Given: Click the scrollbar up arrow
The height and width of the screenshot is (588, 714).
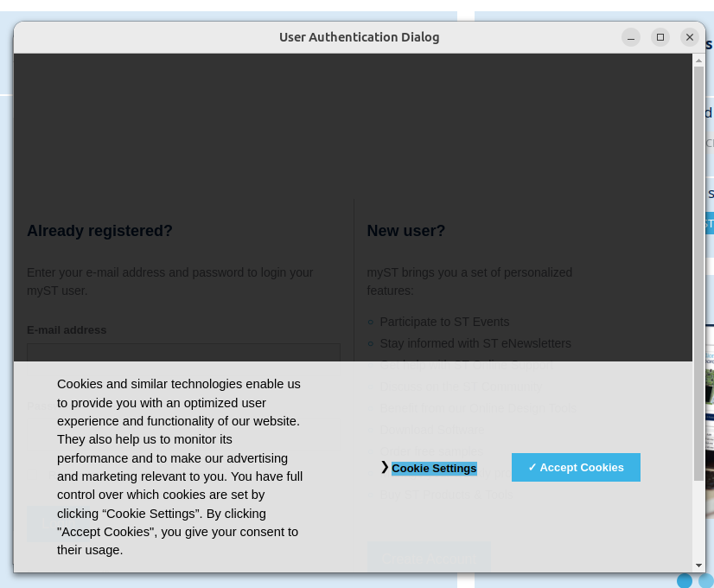Looking at the screenshot, I should [698, 60].
